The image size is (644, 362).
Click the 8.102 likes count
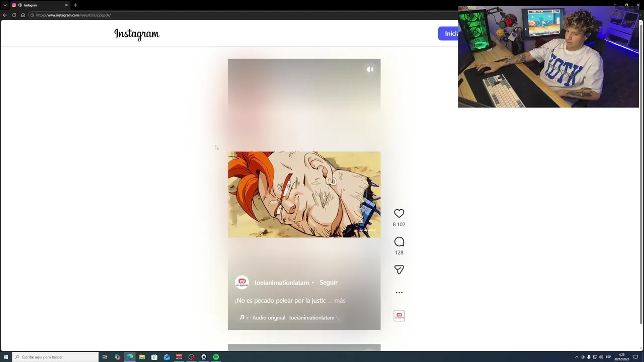pyautogui.click(x=399, y=225)
